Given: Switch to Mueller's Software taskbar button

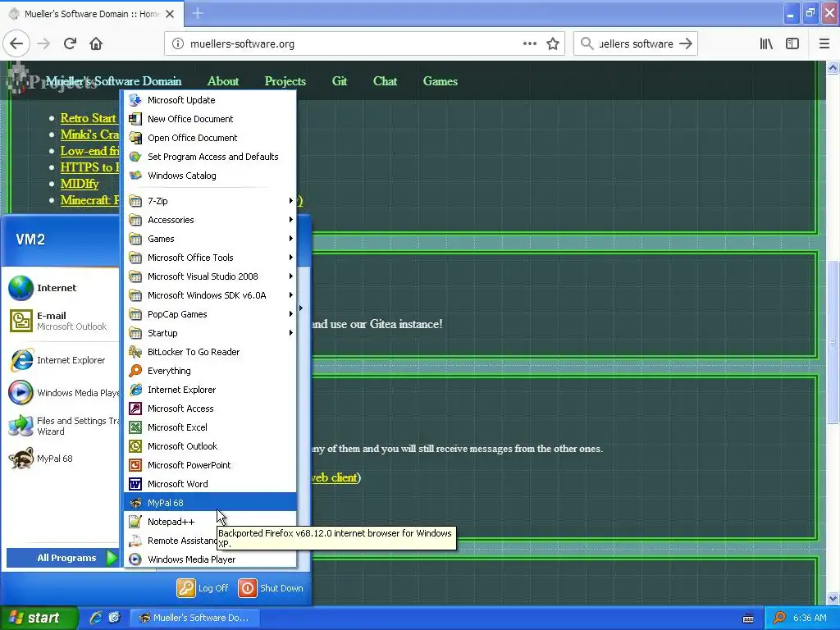Looking at the screenshot, I should [195, 618].
